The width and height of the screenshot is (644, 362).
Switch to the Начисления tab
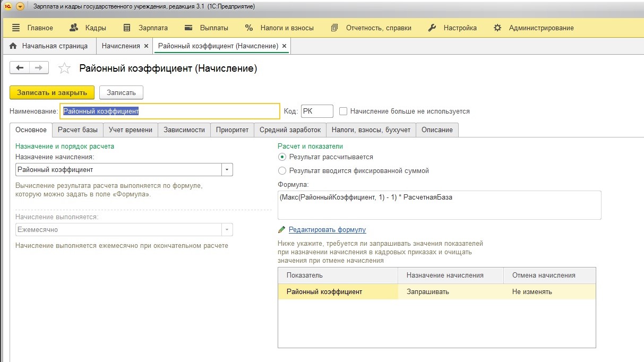tap(121, 46)
